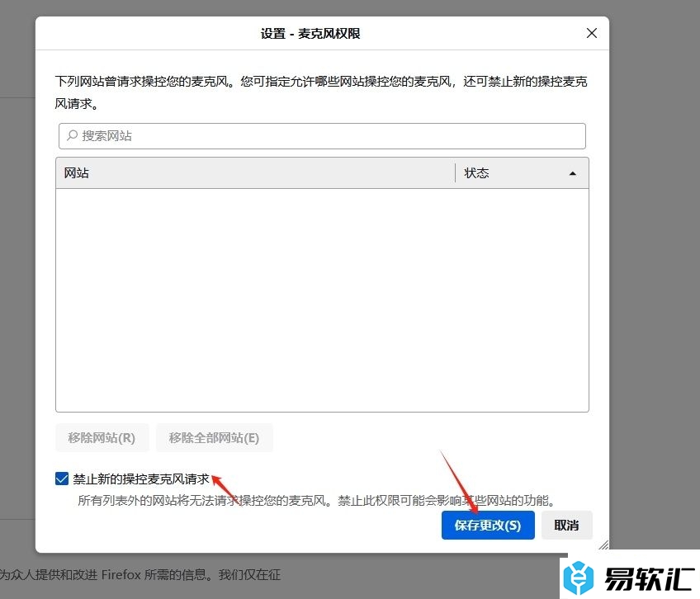This screenshot has width=700, height=599.
Task: Click the note text 所有列表外的网站将无法请求
Action: pyautogui.click(x=316, y=500)
